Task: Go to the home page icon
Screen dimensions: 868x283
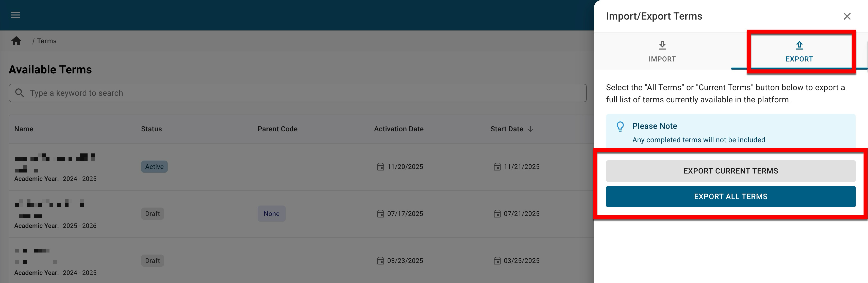Action: [x=16, y=41]
